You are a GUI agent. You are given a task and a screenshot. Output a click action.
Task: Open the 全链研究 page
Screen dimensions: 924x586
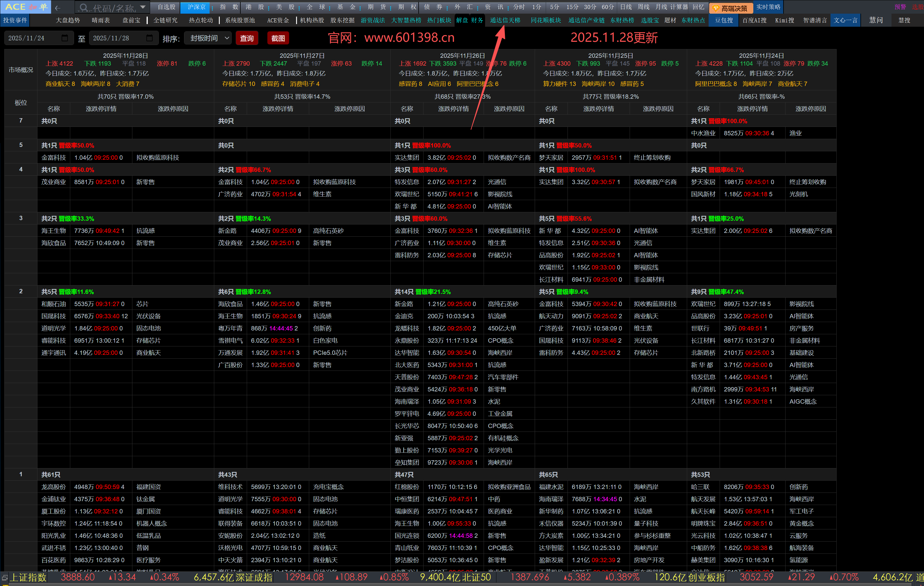pyautogui.click(x=165, y=20)
